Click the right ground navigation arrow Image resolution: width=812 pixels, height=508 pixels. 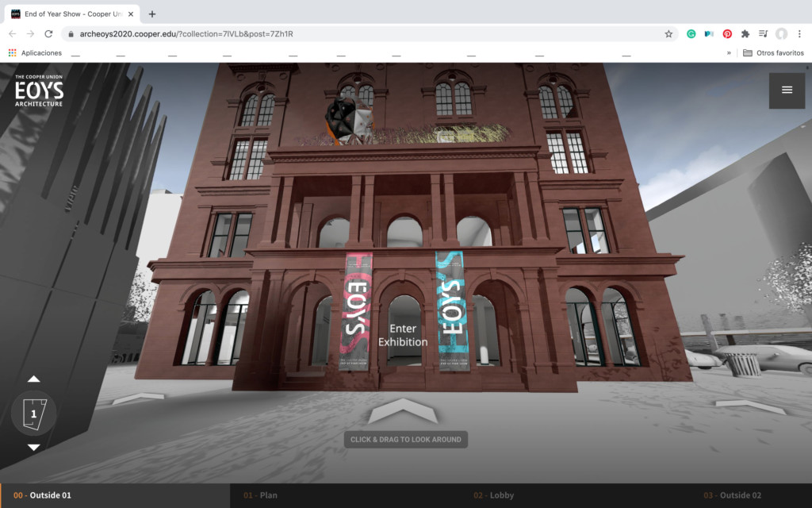(x=749, y=406)
